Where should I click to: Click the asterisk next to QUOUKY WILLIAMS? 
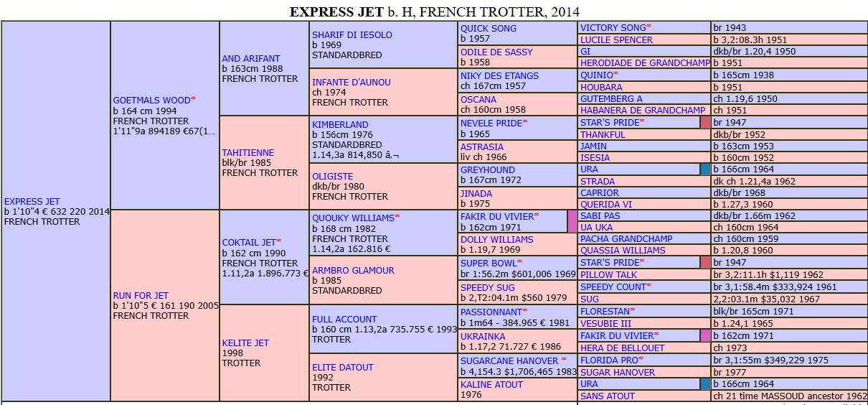coord(397,217)
